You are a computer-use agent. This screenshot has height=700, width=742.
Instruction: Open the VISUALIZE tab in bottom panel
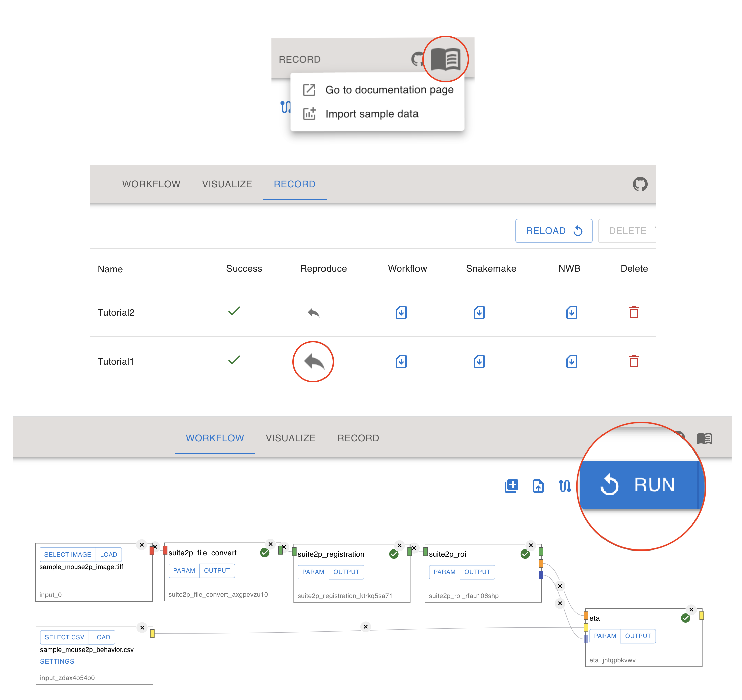click(290, 438)
